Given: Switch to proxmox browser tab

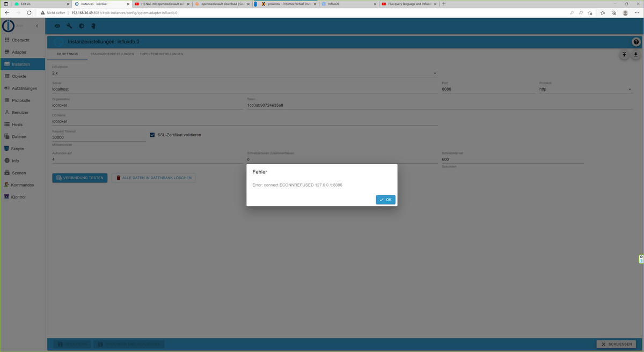Looking at the screenshot, I should [289, 4].
